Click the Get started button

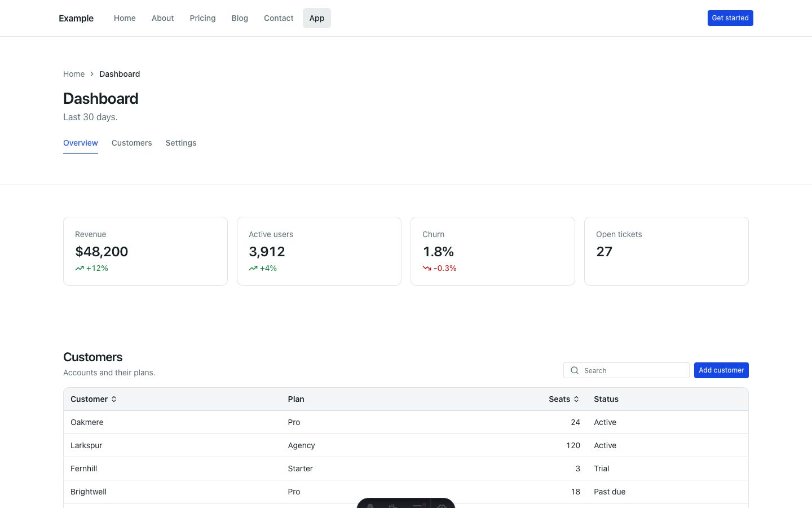[x=730, y=18]
